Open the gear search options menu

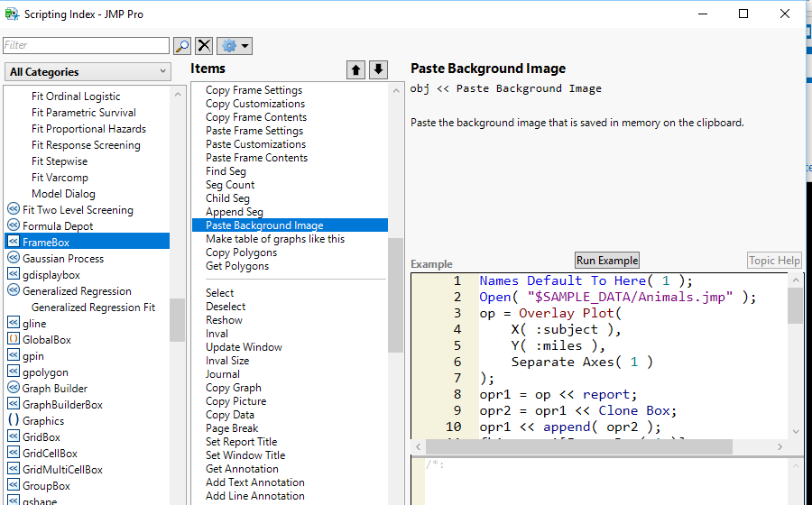click(x=235, y=45)
